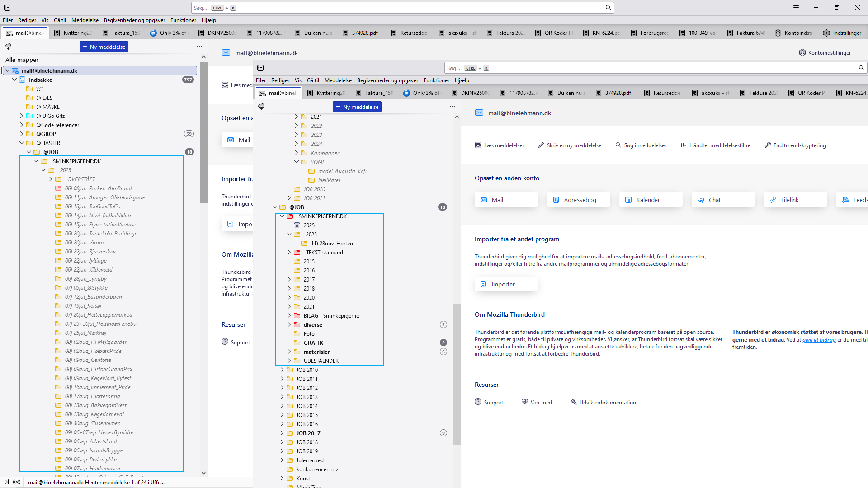Expand @GROP folder in back window

click(x=22, y=134)
